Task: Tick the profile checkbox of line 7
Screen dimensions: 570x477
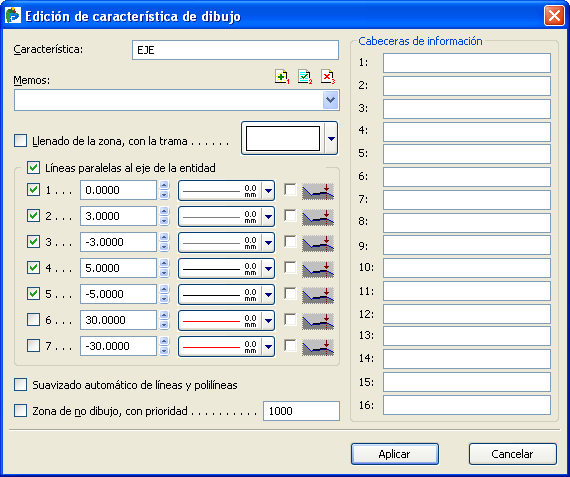Action: pyautogui.click(x=290, y=345)
